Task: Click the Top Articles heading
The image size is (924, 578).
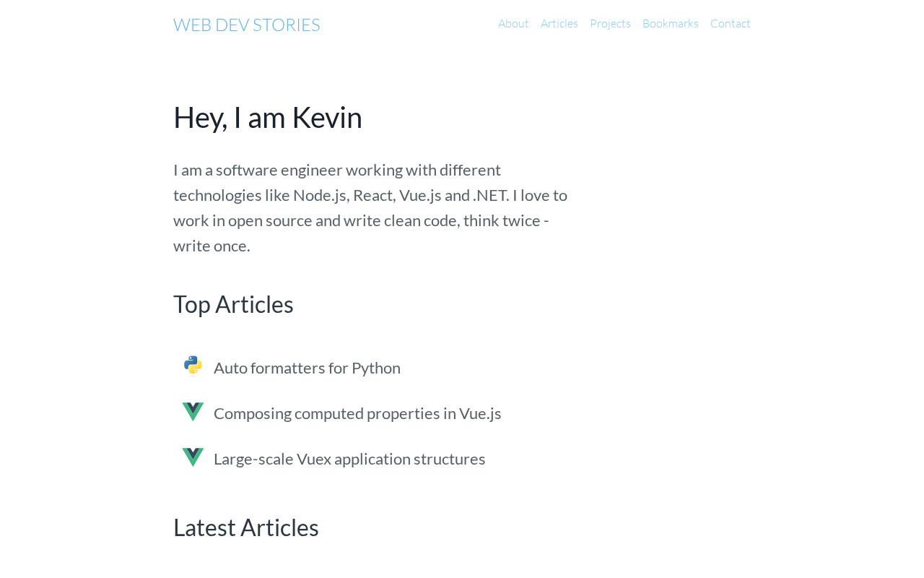Action: [x=233, y=304]
